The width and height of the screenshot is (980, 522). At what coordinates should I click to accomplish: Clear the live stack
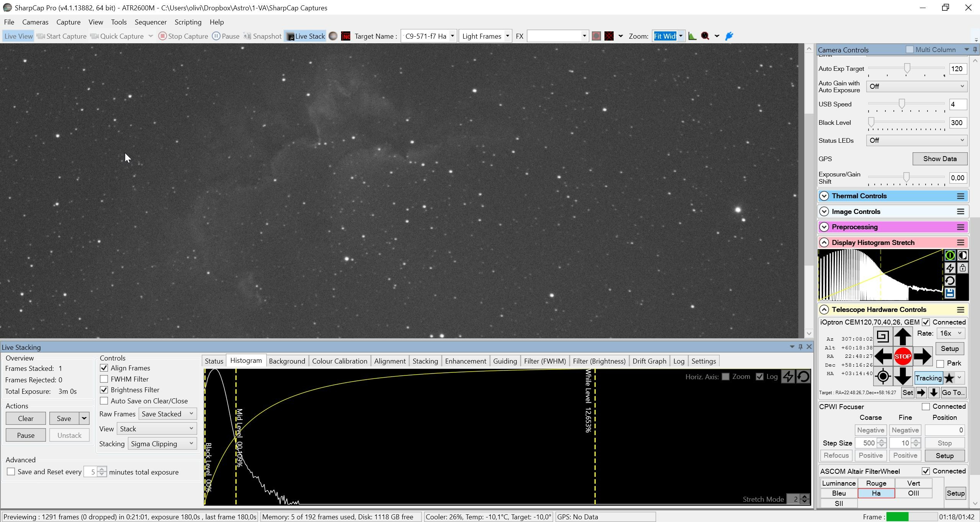pyautogui.click(x=26, y=418)
